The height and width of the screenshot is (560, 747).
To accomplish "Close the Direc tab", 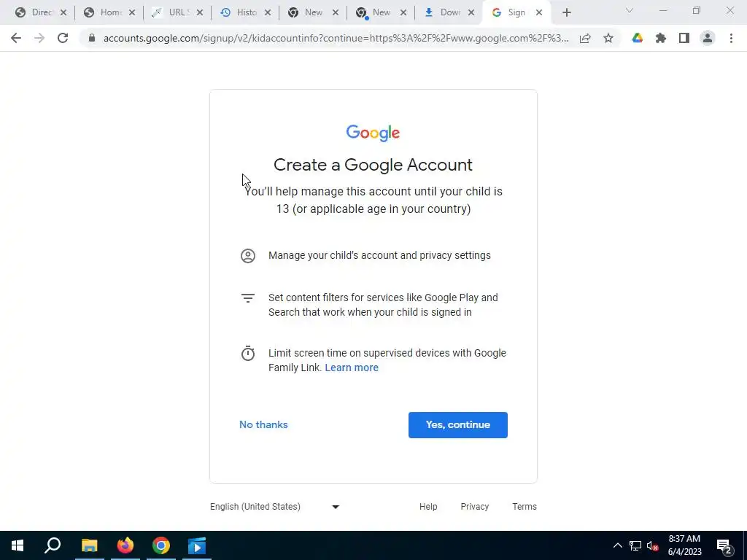I will (63, 13).
